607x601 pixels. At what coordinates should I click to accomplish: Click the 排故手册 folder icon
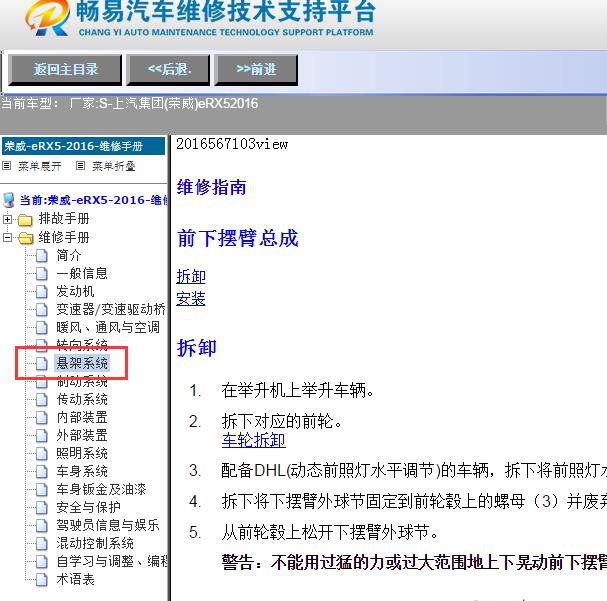(25, 220)
